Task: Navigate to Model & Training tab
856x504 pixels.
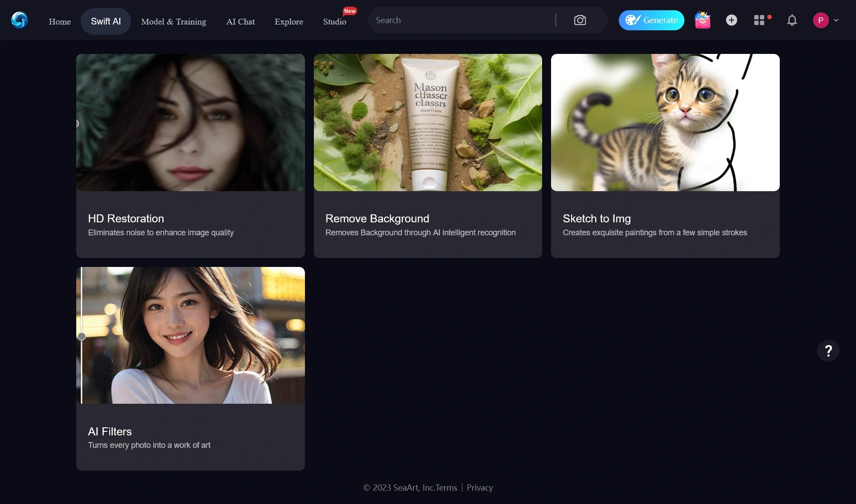Action: point(173,21)
